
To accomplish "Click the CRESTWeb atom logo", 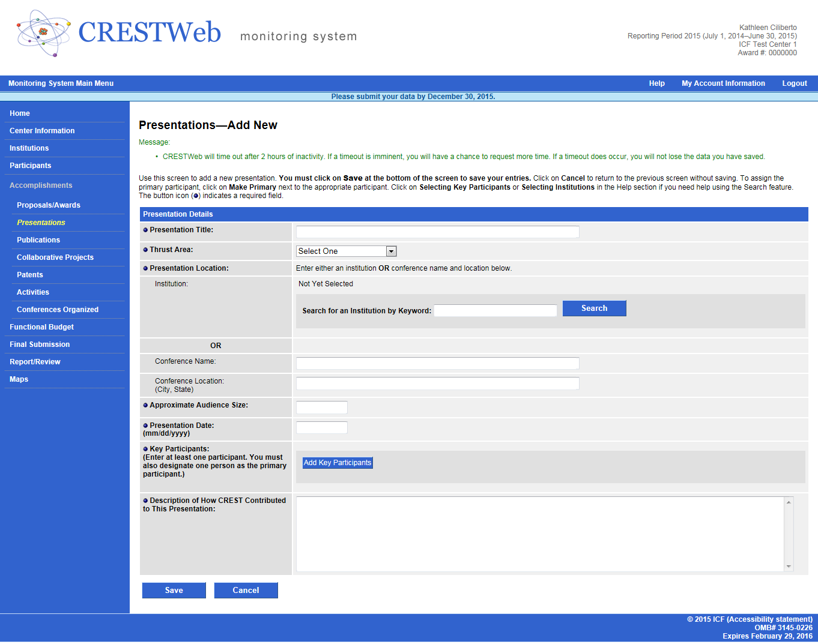I will pos(44,33).
